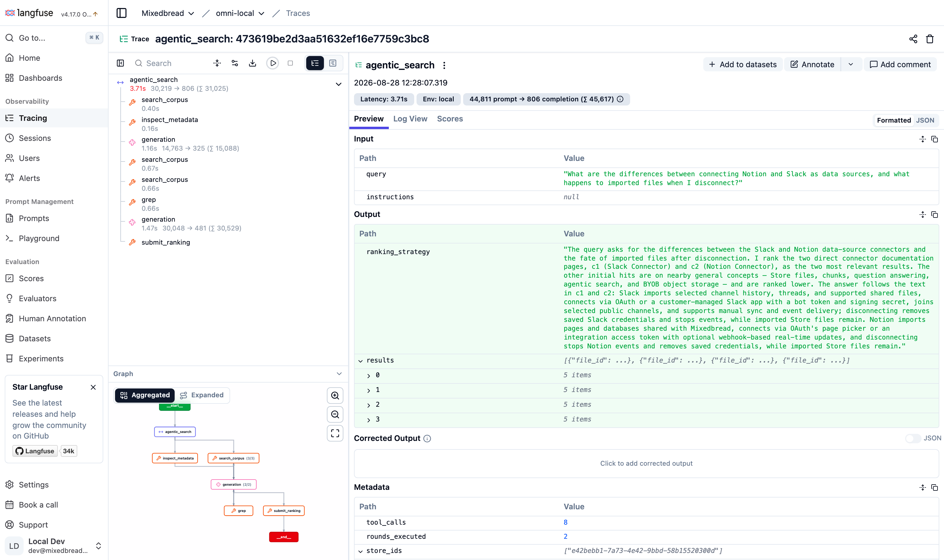Click Add to datasets button
The height and width of the screenshot is (560, 944).
click(743, 65)
